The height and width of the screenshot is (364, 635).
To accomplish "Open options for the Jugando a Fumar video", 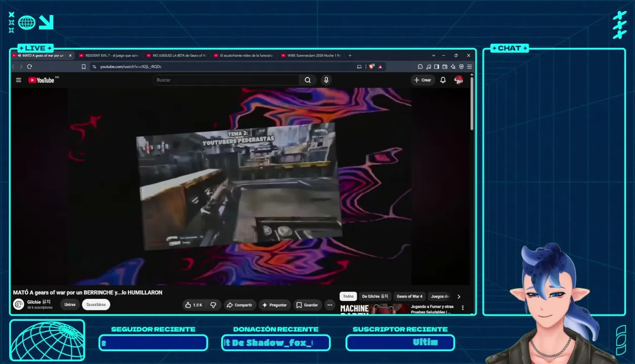I will coord(462,307).
